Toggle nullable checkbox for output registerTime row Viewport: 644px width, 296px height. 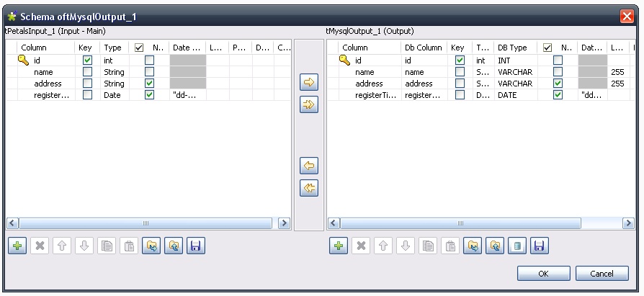(557, 95)
